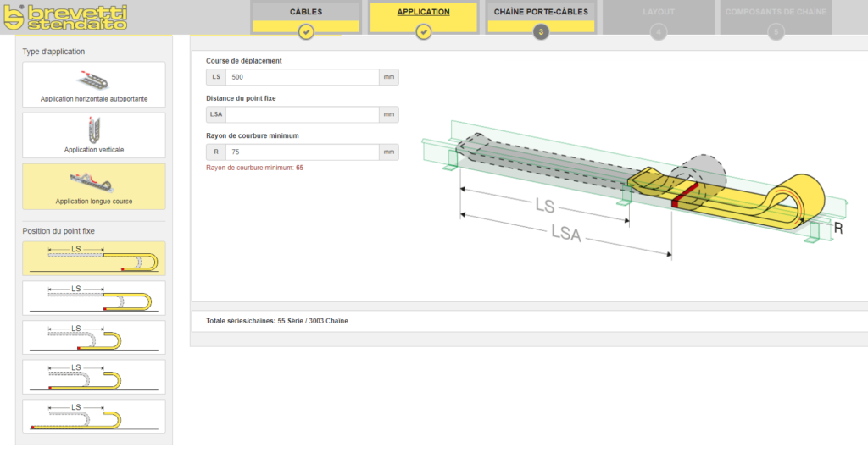Click the checkmark under the Application step
This screenshot has width=868, height=453.
pyautogui.click(x=424, y=32)
